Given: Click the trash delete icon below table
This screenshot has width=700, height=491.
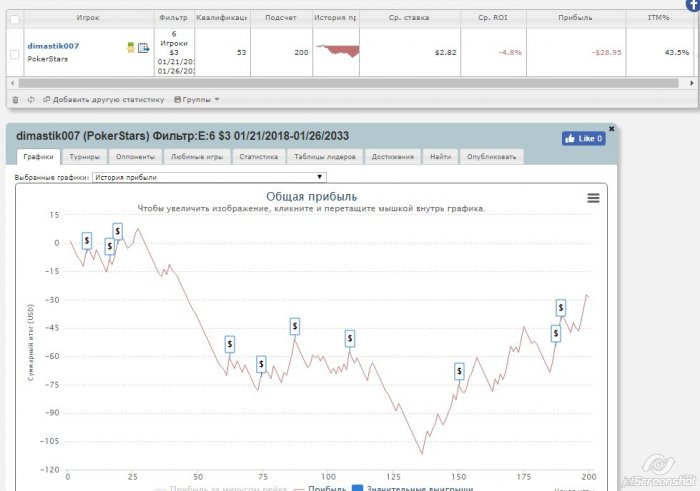Looking at the screenshot, I should (x=15, y=100).
